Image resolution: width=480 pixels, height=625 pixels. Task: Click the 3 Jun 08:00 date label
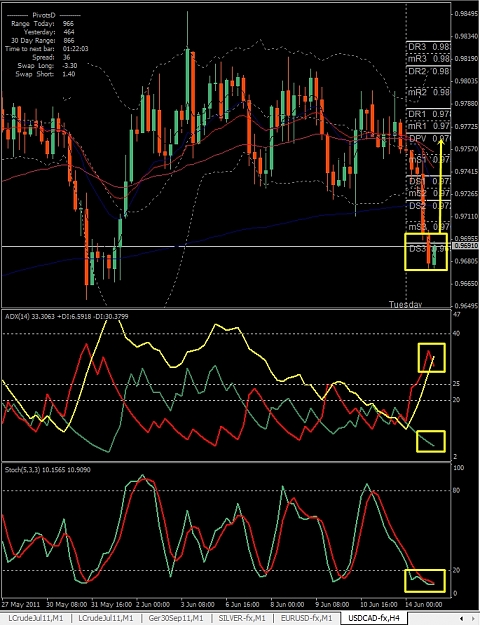tap(197, 604)
